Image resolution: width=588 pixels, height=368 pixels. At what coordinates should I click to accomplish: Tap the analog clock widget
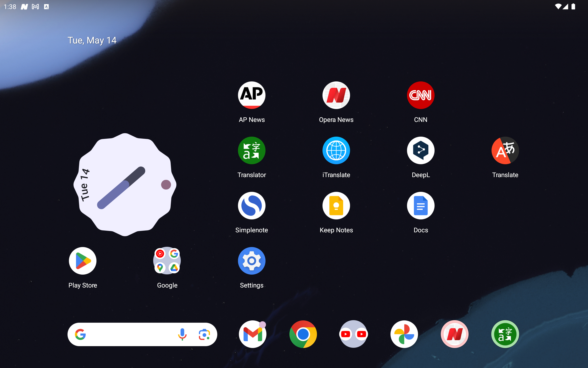[x=125, y=185]
